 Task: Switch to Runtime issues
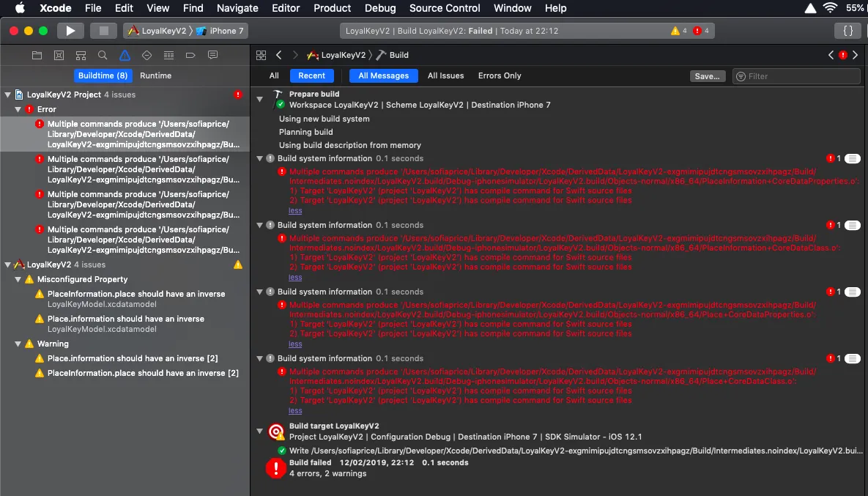click(155, 76)
